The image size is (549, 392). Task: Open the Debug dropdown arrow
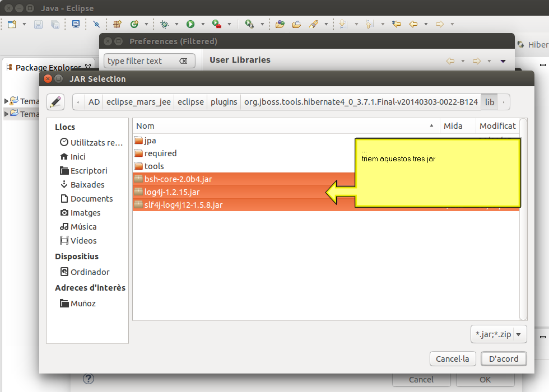coord(176,24)
